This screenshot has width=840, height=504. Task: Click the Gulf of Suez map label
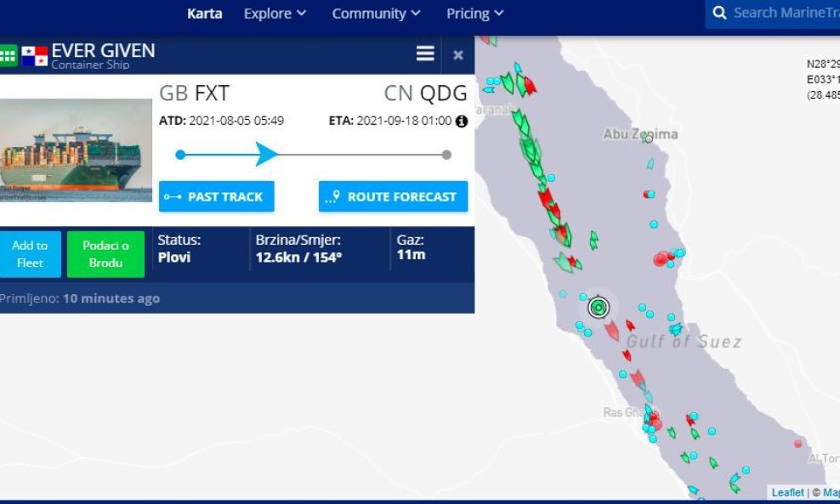pos(684,342)
